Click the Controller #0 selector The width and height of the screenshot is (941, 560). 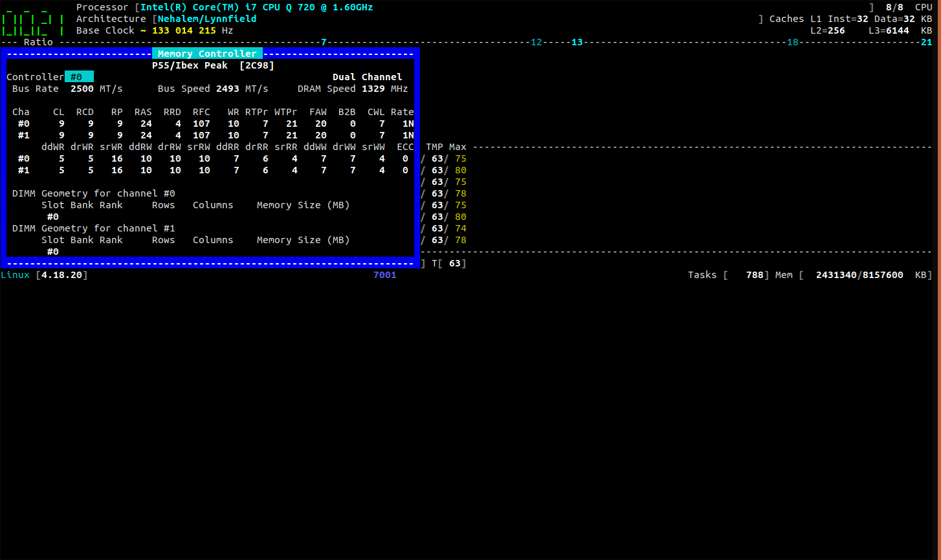pos(78,76)
